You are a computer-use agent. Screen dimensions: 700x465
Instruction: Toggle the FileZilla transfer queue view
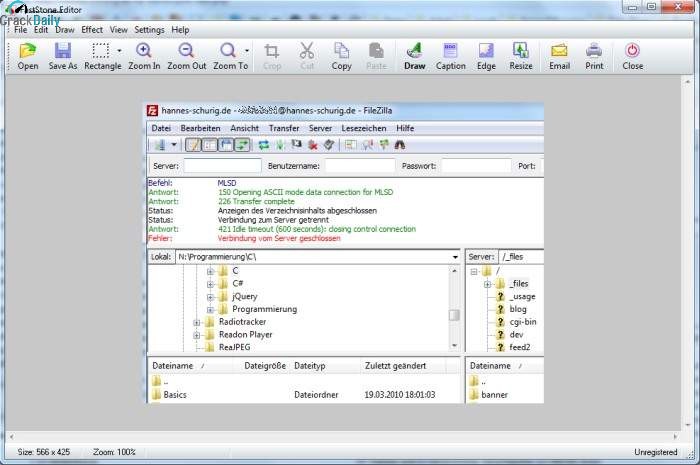(x=242, y=145)
